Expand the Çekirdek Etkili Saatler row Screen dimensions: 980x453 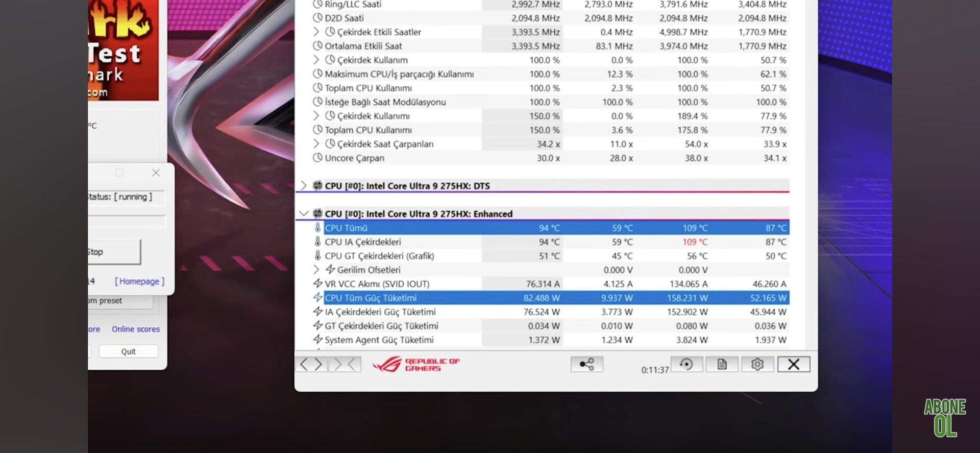click(x=316, y=32)
